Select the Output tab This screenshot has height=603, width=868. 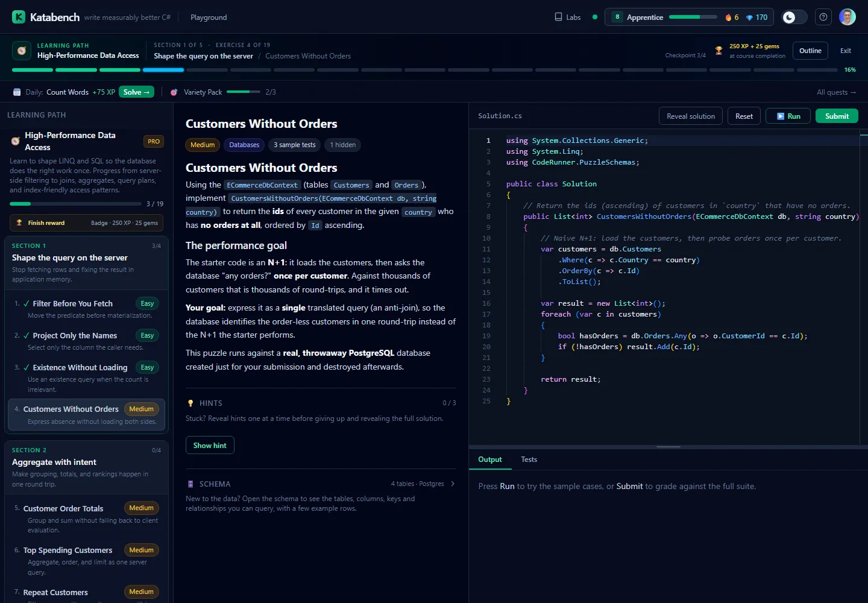489,459
